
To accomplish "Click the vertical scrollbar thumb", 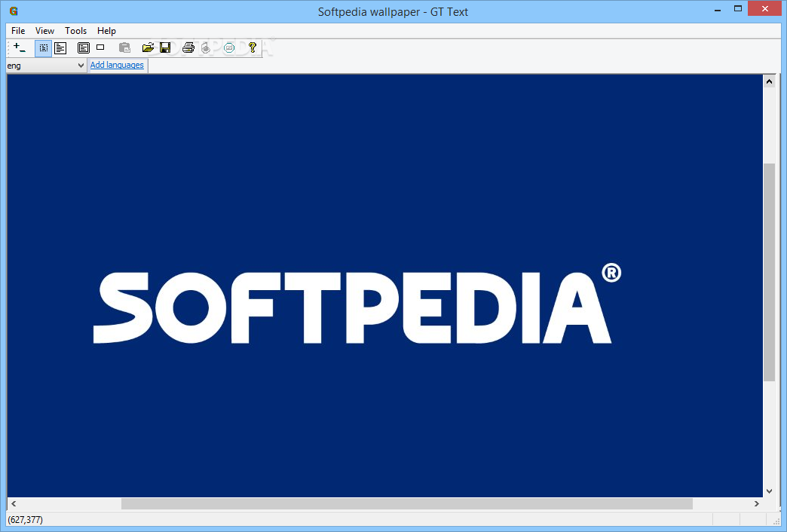I will tap(769, 272).
